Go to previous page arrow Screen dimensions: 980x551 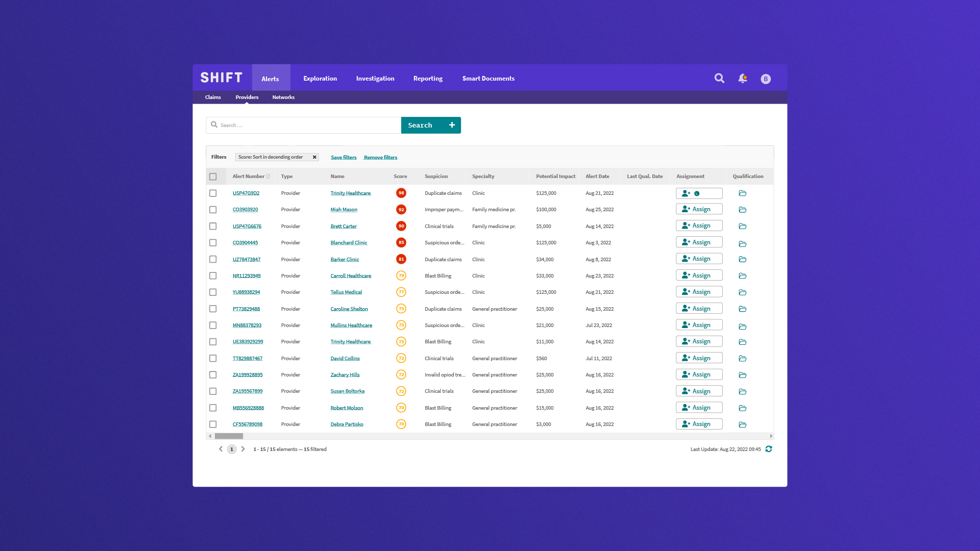click(x=220, y=449)
